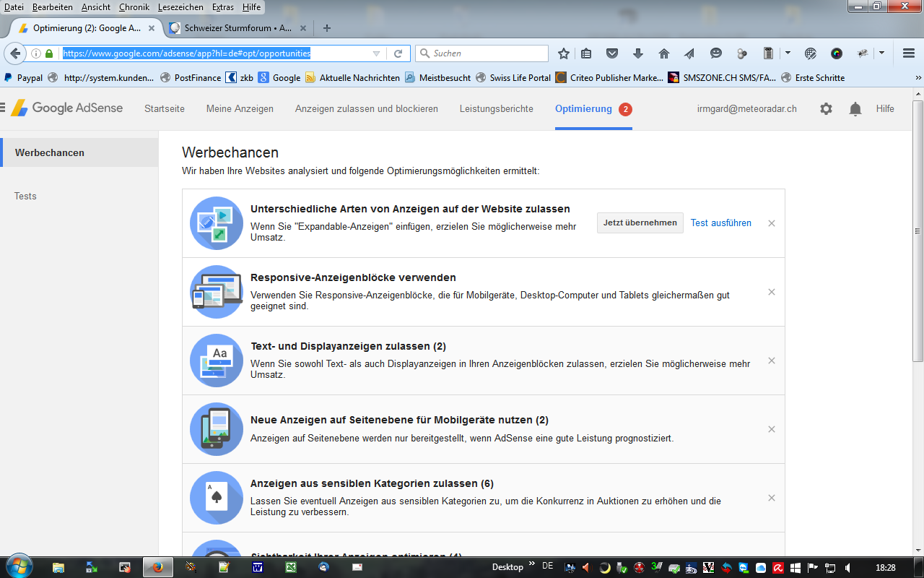
Task: Click the Test ausführen link
Action: [720, 223]
